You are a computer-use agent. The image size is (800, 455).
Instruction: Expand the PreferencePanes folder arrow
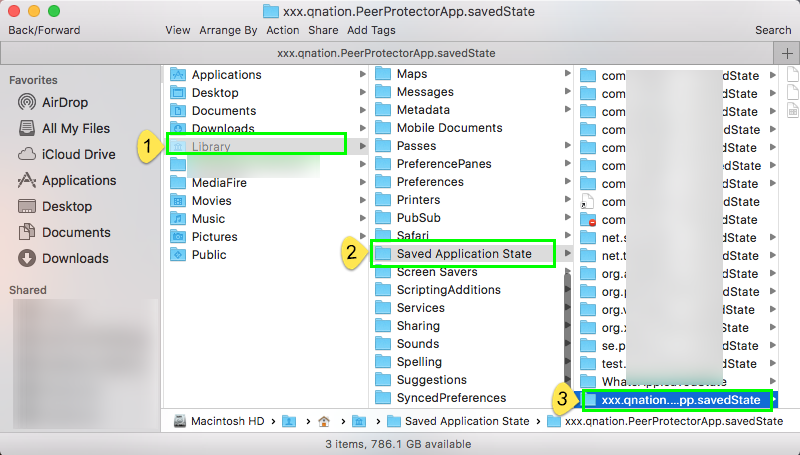pyautogui.click(x=567, y=164)
